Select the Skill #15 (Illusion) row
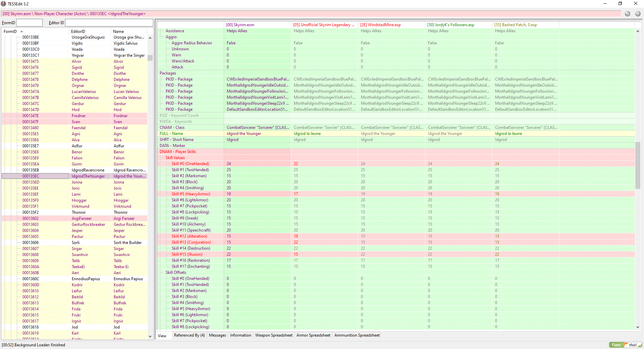 (x=396, y=254)
